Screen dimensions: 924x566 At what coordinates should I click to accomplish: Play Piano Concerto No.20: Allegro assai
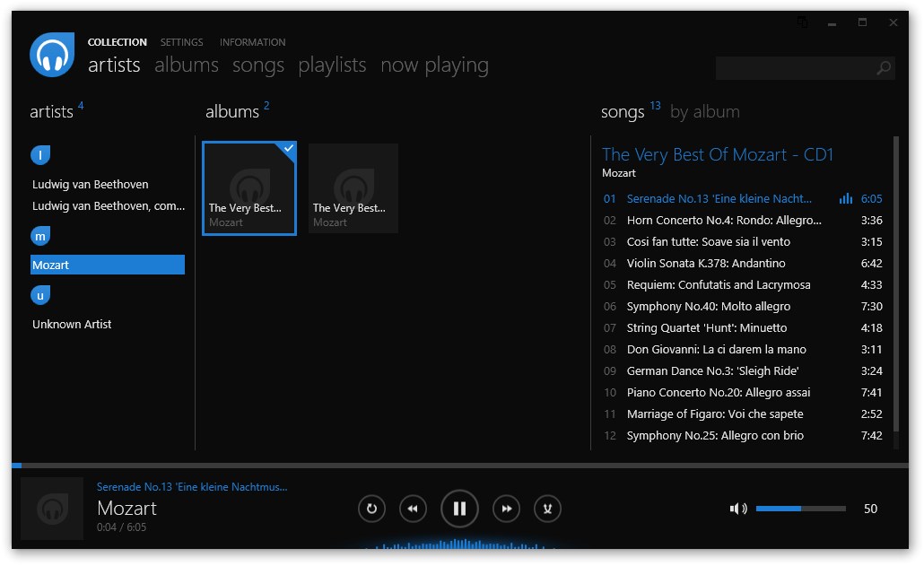pos(742,392)
